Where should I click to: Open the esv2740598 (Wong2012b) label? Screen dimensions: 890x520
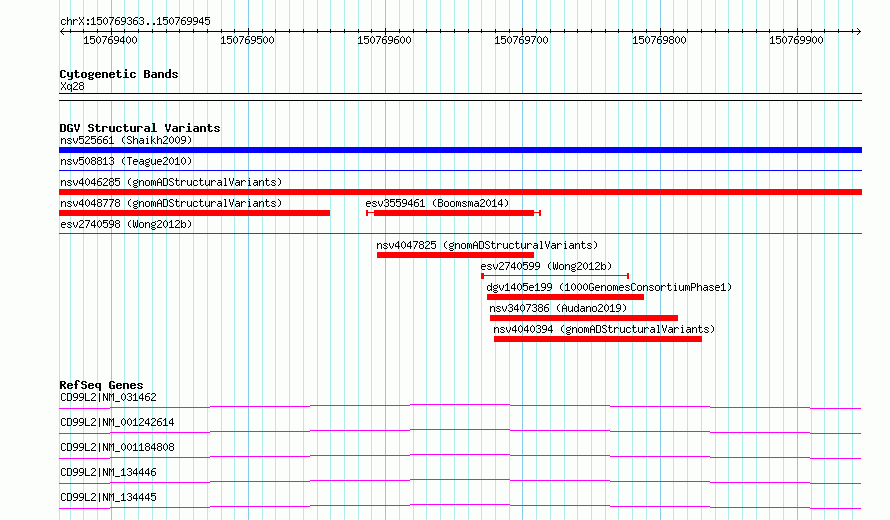(126, 224)
